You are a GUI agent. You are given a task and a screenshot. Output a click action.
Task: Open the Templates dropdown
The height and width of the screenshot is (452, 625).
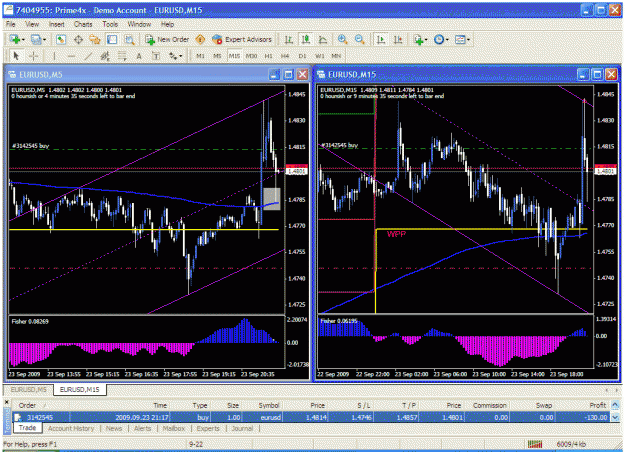click(462, 39)
